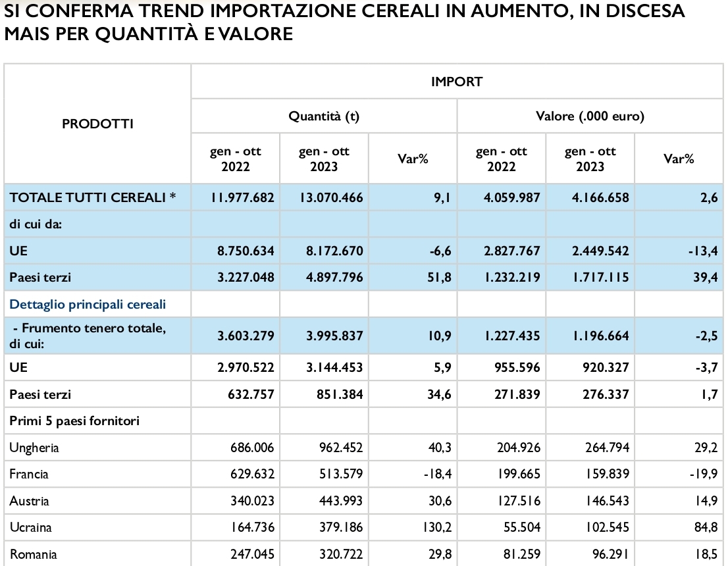Select the value 3.995.837
This screenshot has height=566, width=728.
pos(334,336)
